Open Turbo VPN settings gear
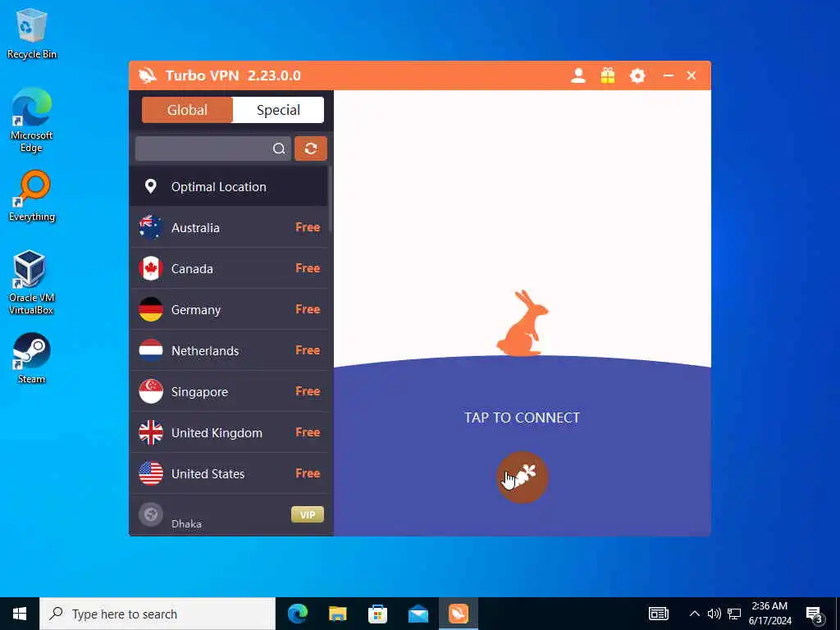This screenshot has height=630, width=840. 637,75
